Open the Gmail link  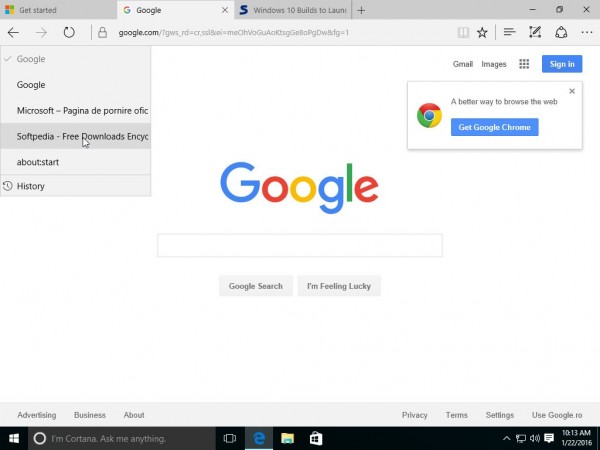463,64
